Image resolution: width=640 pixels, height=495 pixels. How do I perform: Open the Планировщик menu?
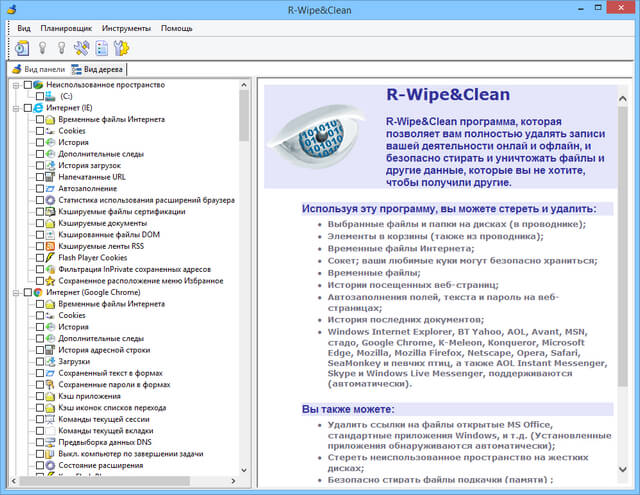click(66, 29)
